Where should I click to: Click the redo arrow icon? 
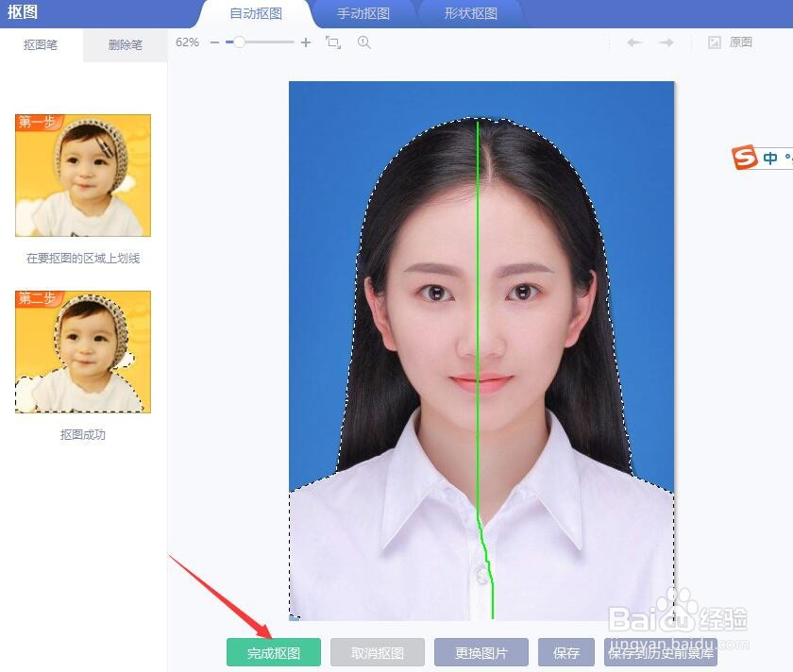pos(667,42)
